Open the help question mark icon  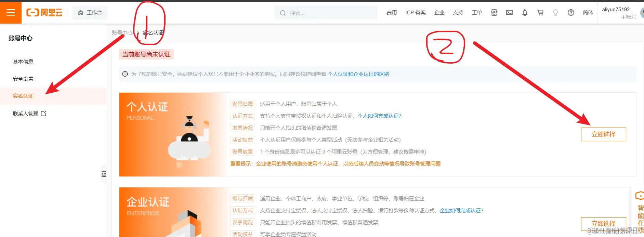click(x=571, y=13)
